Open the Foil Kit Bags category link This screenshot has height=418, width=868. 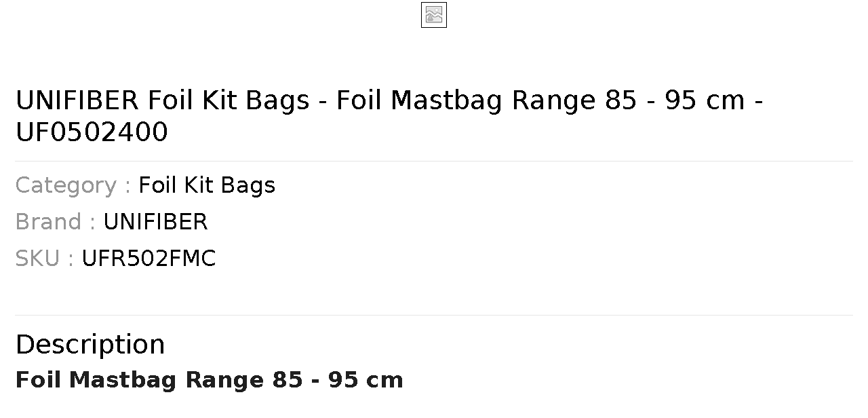(207, 185)
